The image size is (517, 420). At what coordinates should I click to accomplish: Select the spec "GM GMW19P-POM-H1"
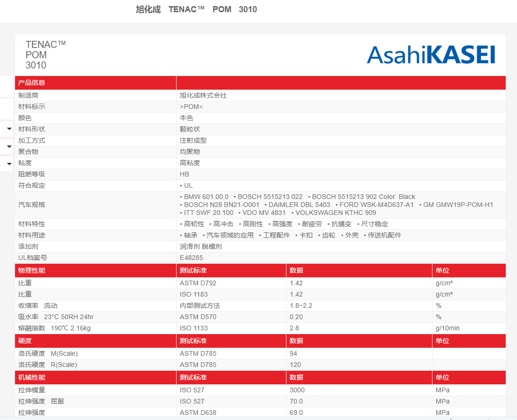(458, 205)
